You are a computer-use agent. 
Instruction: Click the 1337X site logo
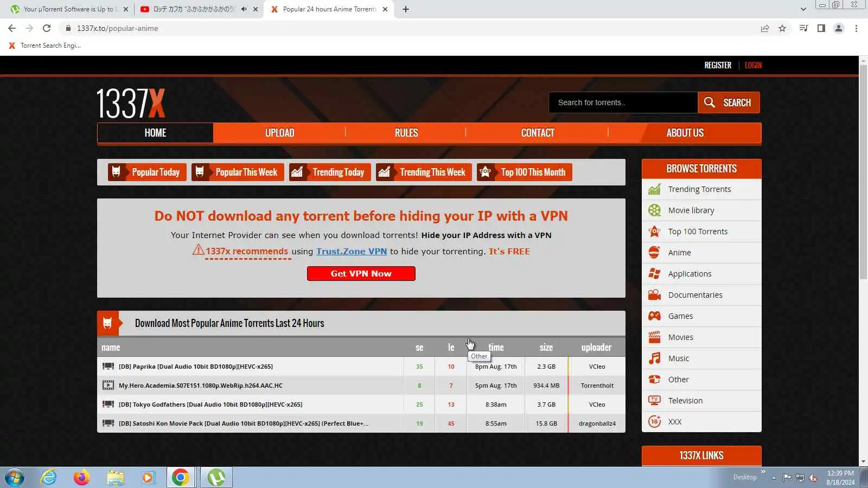coord(131,103)
